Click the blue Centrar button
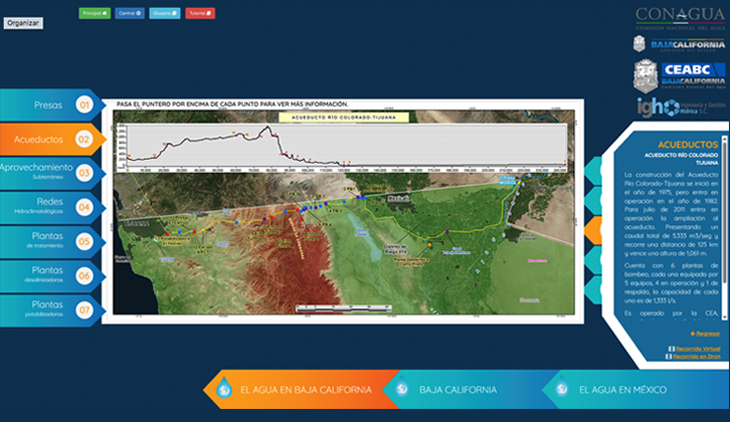Viewport: 730px width, 422px height. pos(129,13)
